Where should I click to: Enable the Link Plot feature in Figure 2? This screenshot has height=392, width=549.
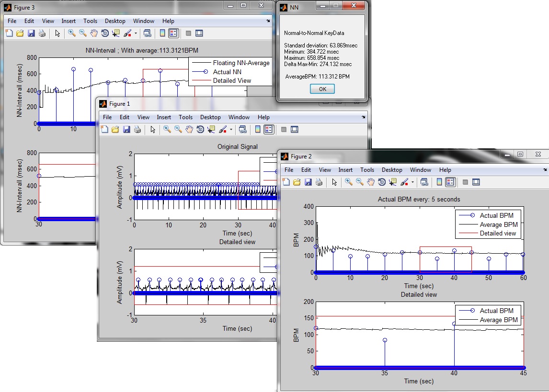pyautogui.click(x=424, y=182)
